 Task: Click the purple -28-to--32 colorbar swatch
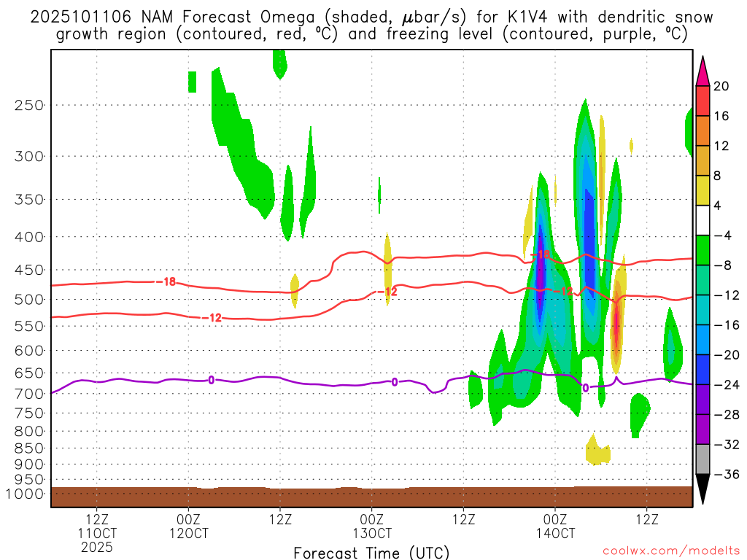tap(703, 429)
